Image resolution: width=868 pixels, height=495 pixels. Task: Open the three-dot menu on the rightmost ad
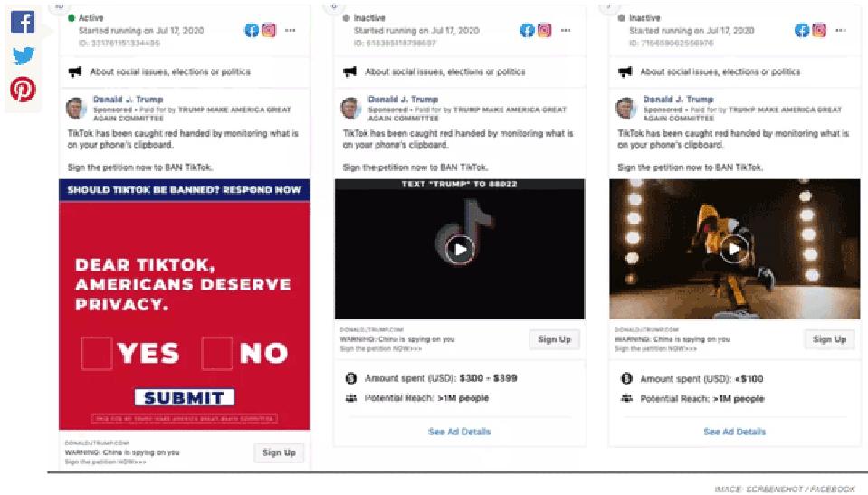click(x=840, y=31)
